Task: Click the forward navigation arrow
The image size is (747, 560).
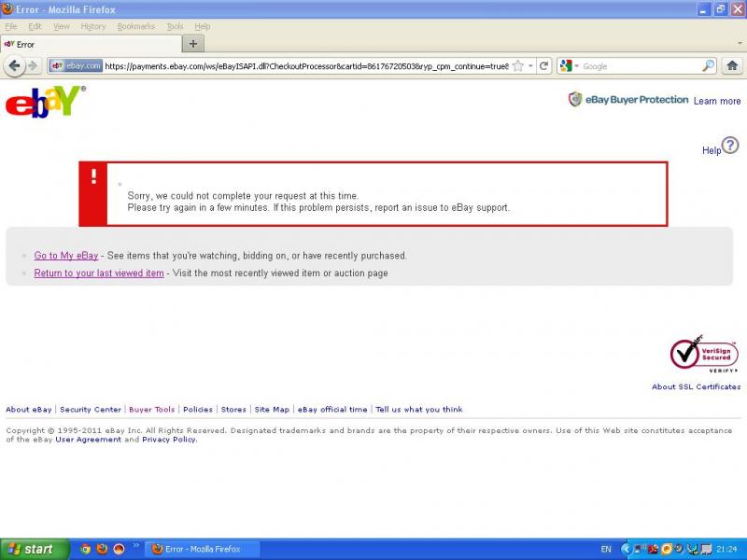Action: pyautogui.click(x=33, y=65)
